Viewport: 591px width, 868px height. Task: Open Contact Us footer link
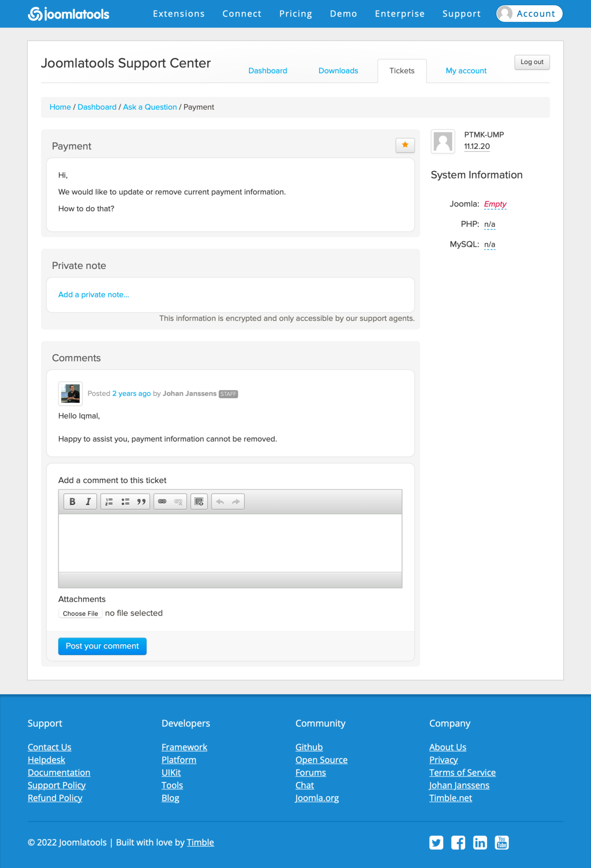tap(50, 747)
